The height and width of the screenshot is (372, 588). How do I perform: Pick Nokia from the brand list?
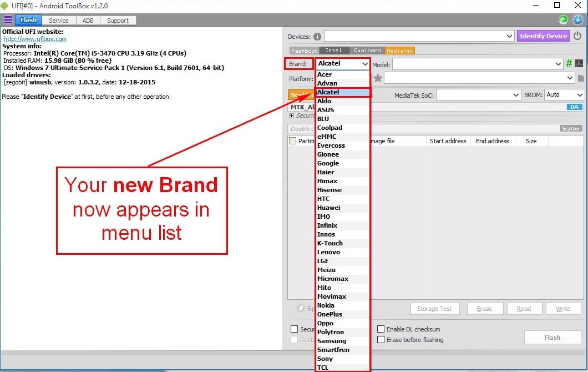[343, 305]
